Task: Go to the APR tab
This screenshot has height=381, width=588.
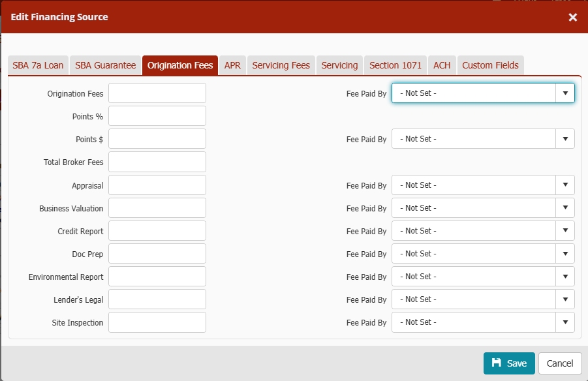Action: tap(232, 65)
